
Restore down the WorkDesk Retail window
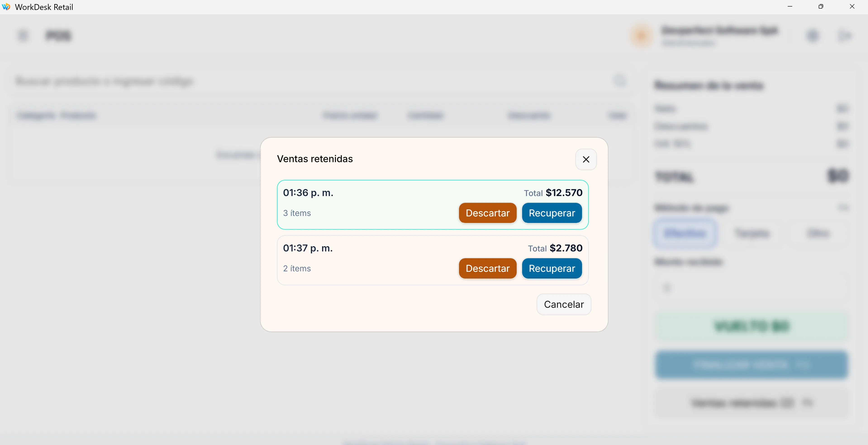[821, 7]
